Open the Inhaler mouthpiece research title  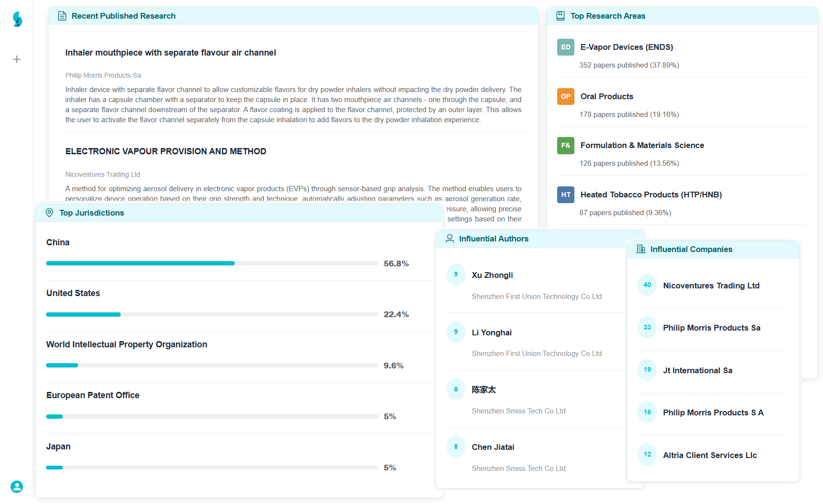coord(171,53)
